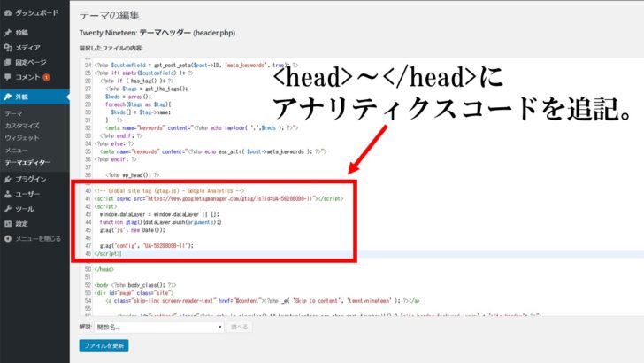The width and height of the screenshot is (644, 363).
Task: Click the comment bubble icon
Action: pos(8,77)
